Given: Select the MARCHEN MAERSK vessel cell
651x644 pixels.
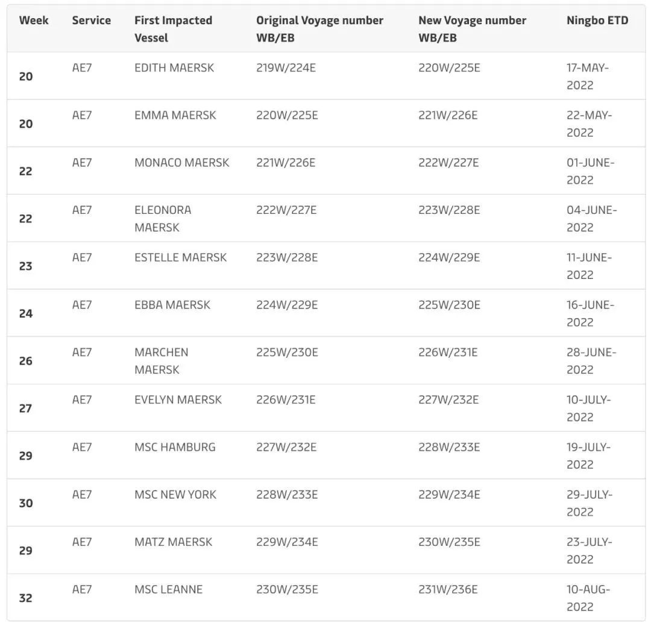Looking at the screenshot, I should [161, 361].
